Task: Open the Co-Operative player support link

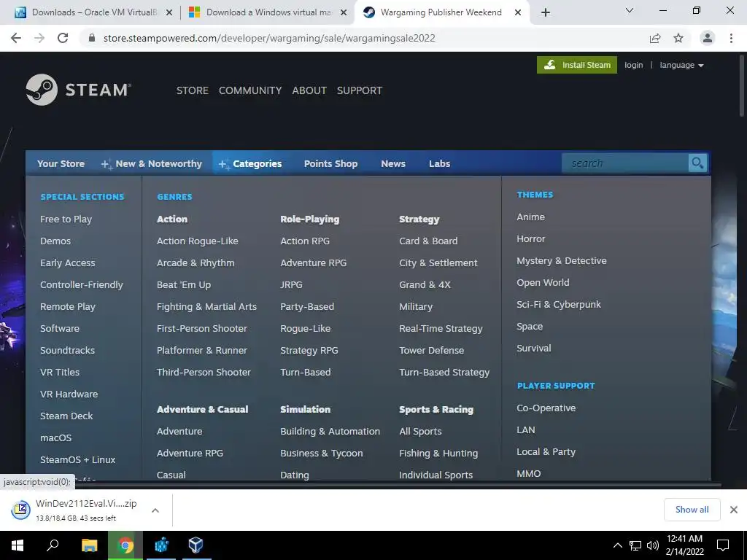Action: click(x=546, y=408)
